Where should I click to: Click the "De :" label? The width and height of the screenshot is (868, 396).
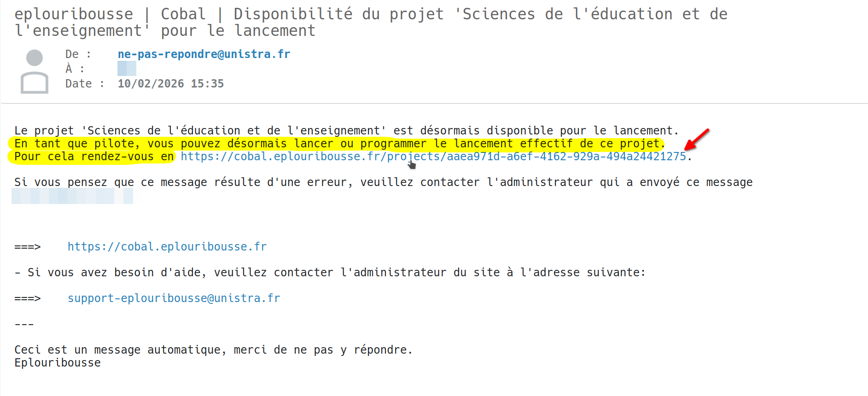point(78,54)
